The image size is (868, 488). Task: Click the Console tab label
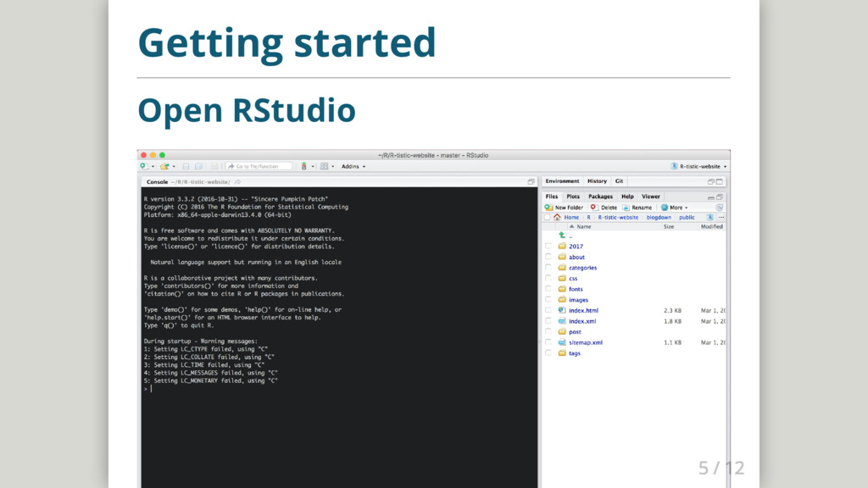pyautogui.click(x=157, y=181)
